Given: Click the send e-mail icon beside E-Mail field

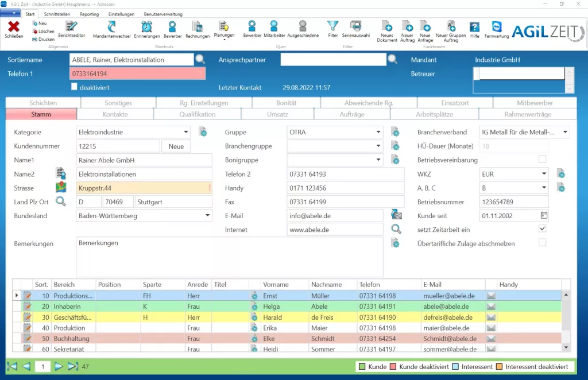Looking at the screenshot, I should (x=396, y=215).
